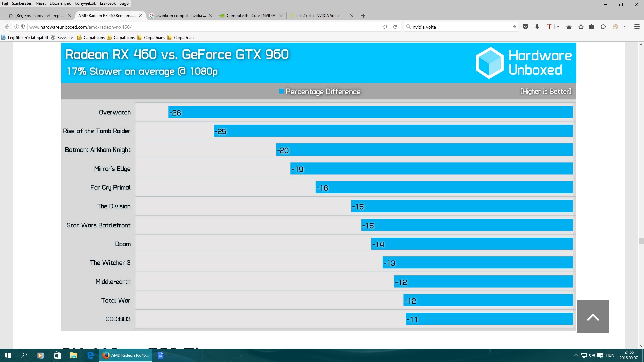
Task: Switch to Compute the Cure NVIDIA tab
Action: click(x=251, y=16)
